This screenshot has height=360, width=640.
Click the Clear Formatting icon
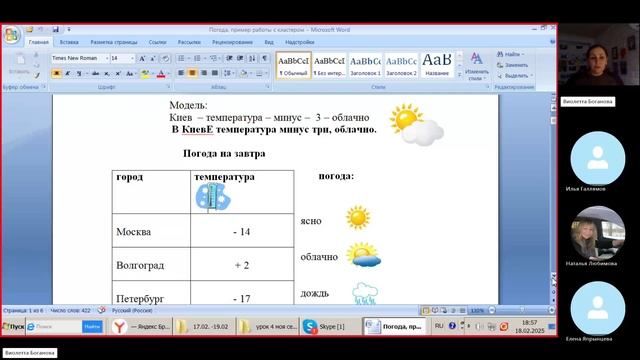click(x=165, y=58)
